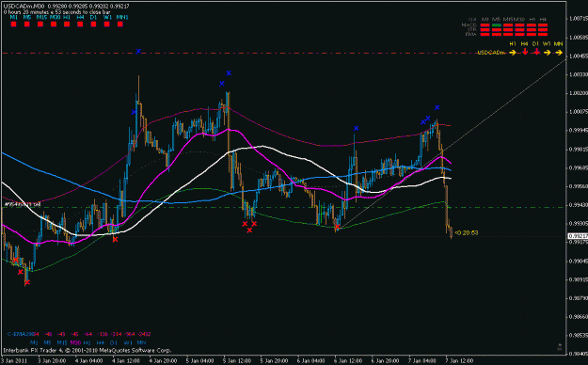The width and height of the screenshot is (588, 365).
Task: Click the red D1 signal square at top-left
Action: [x=93, y=24]
